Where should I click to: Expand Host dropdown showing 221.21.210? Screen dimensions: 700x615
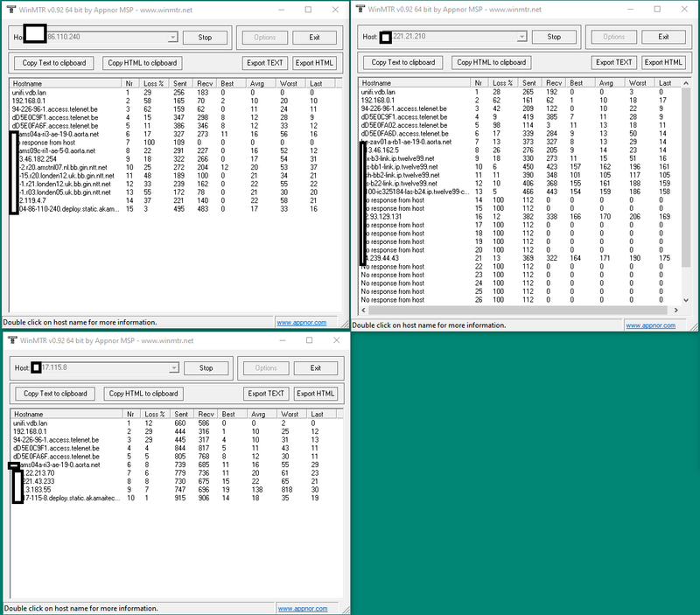521,37
